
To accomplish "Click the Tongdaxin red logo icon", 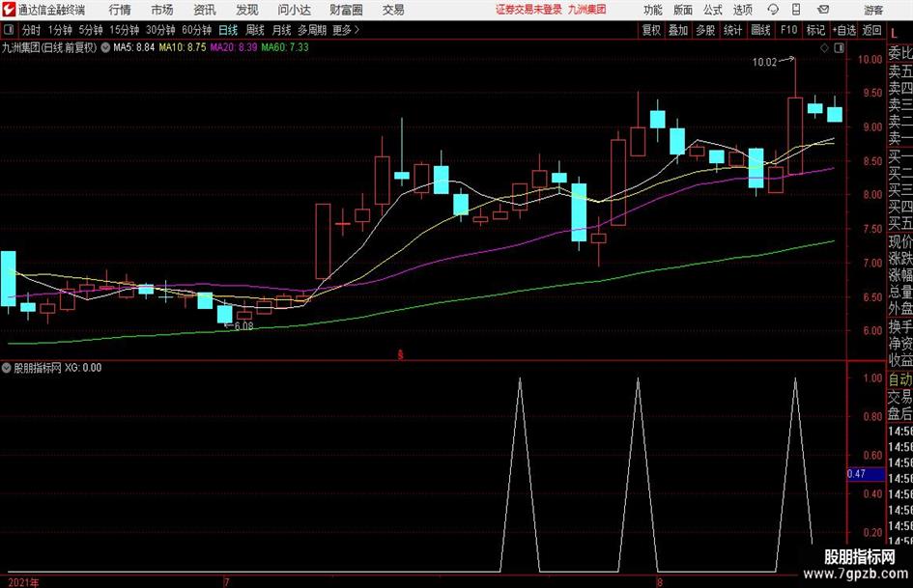I will 9,10.
